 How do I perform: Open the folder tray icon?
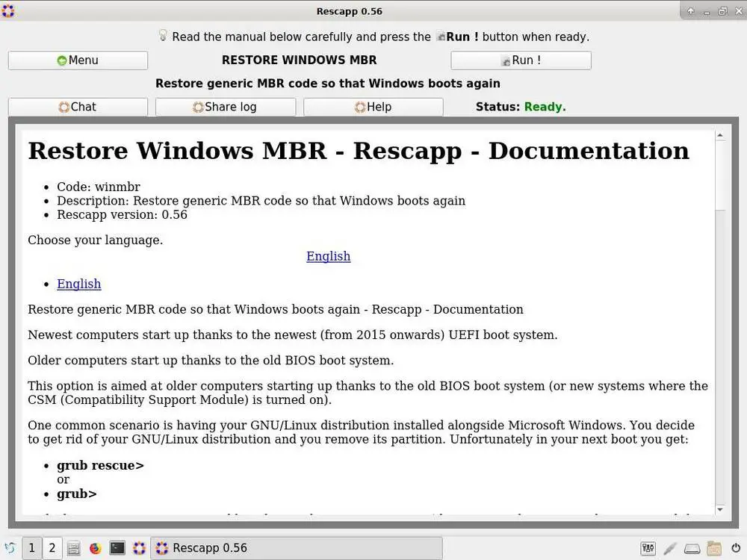tap(713, 549)
